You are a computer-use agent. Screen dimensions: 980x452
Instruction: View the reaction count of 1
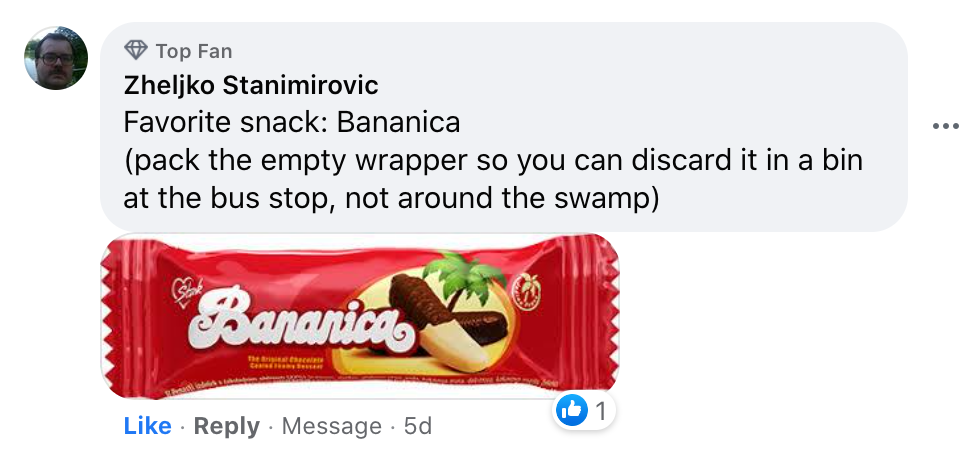pos(600,411)
